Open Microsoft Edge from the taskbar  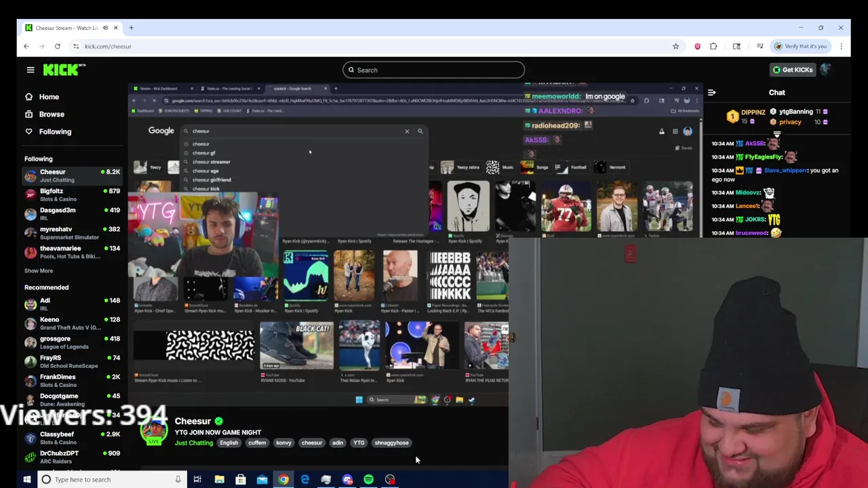pos(304,479)
